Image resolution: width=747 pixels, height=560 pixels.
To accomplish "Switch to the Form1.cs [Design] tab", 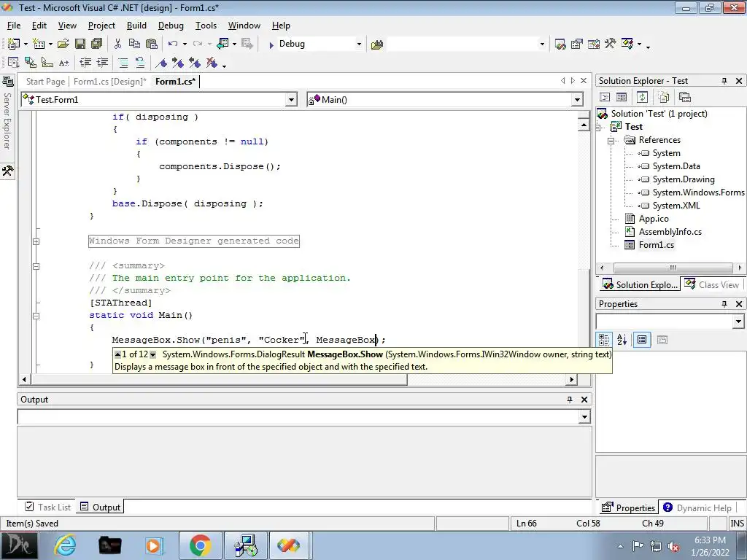I will 110,82.
